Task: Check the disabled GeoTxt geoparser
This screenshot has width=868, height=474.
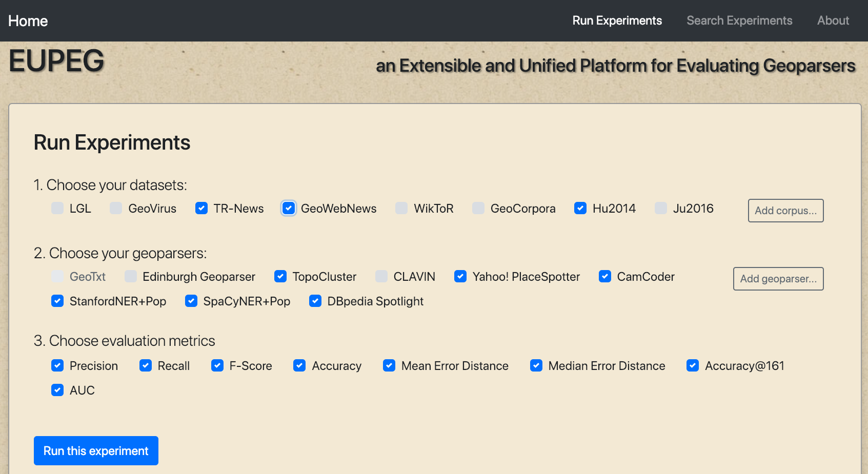Action: [x=57, y=277]
